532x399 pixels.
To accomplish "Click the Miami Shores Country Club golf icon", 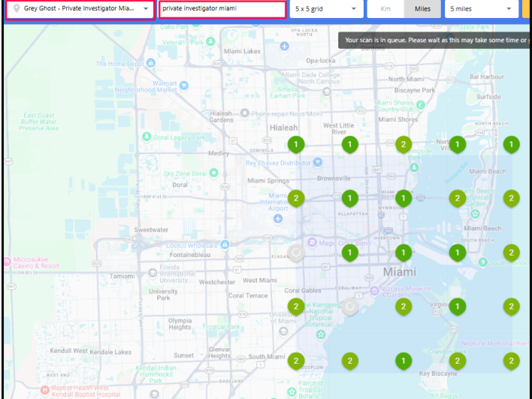I will [x=420, y=105].
